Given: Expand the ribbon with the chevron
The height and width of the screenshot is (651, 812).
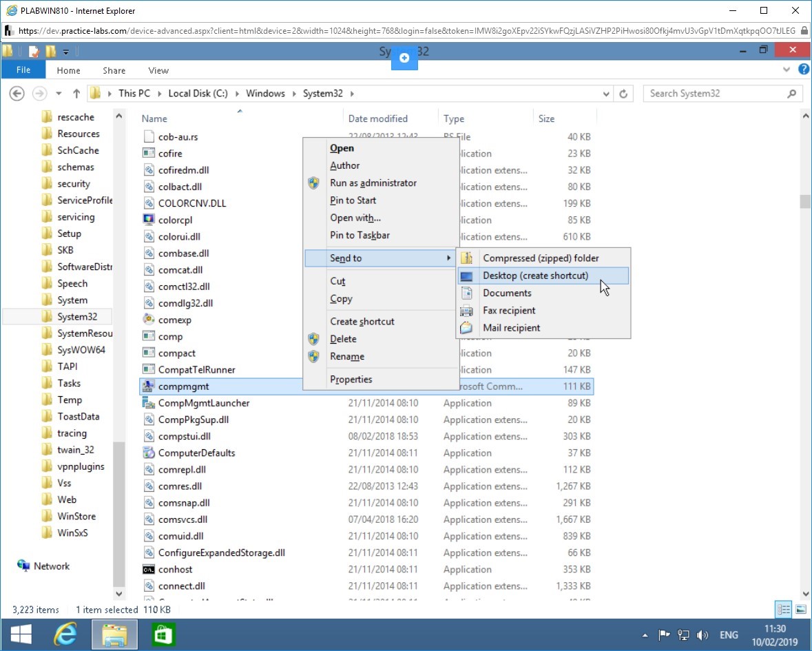Looking at the screenshot, I should tap(787, 70).
